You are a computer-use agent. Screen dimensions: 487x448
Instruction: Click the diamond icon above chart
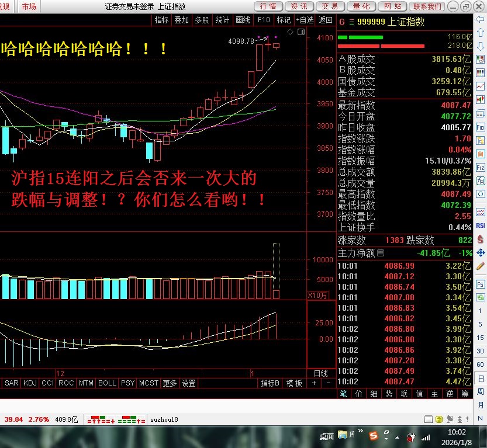[x=290, y=32]
